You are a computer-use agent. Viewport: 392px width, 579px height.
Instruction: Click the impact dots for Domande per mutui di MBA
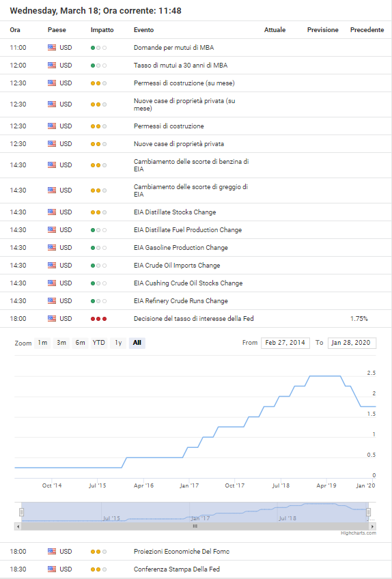pyautogui.click(x=98, y=48)
